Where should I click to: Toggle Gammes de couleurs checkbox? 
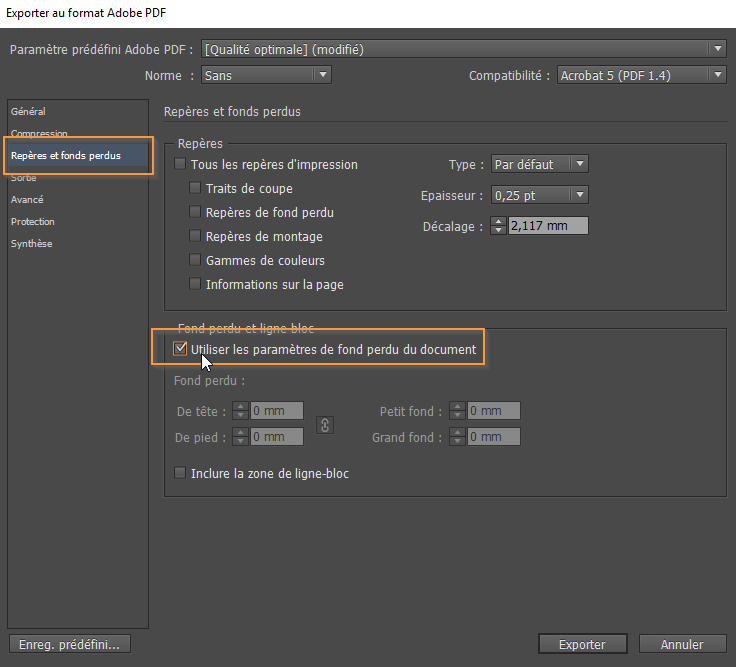click(x=195, y=260)
